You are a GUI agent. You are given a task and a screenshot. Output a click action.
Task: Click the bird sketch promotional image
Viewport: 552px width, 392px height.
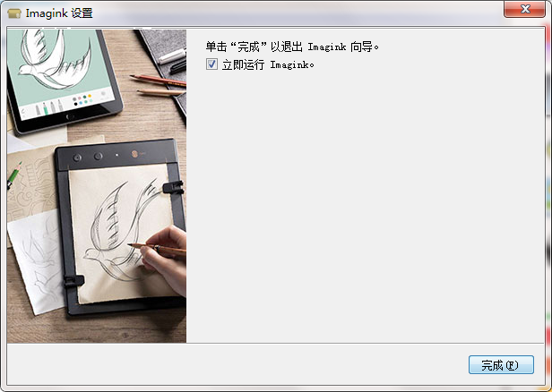click(x=97, y=186)
